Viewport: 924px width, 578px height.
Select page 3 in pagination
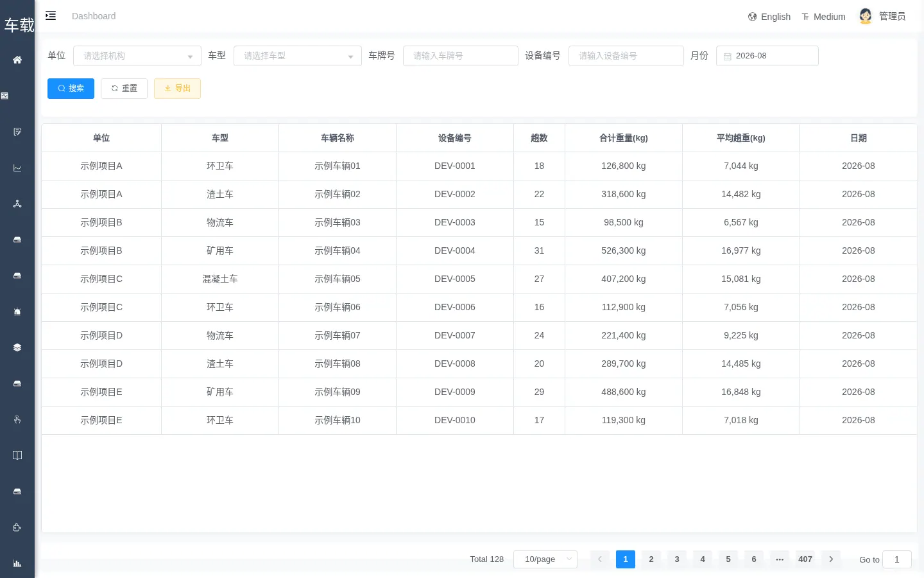click(x=677, y=559)
